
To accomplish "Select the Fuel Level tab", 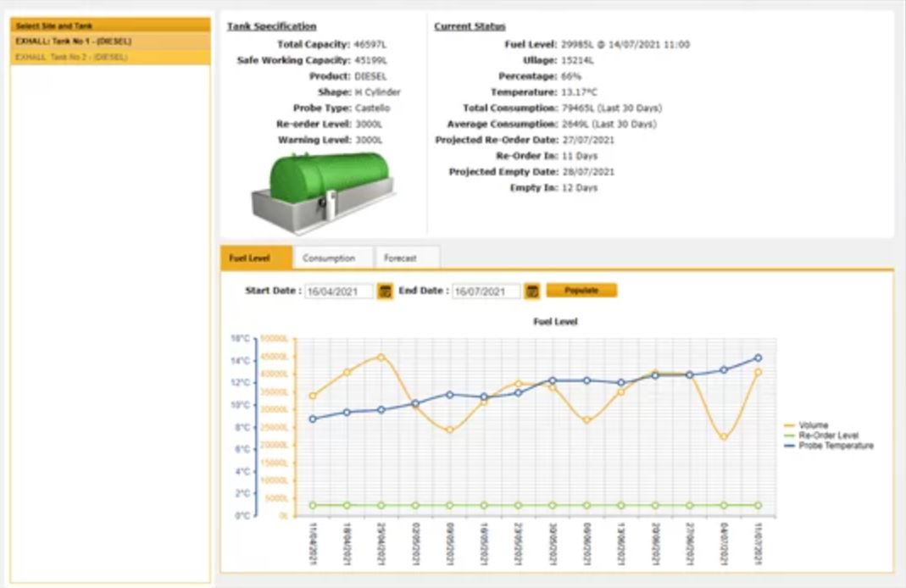I will [249, 258].
